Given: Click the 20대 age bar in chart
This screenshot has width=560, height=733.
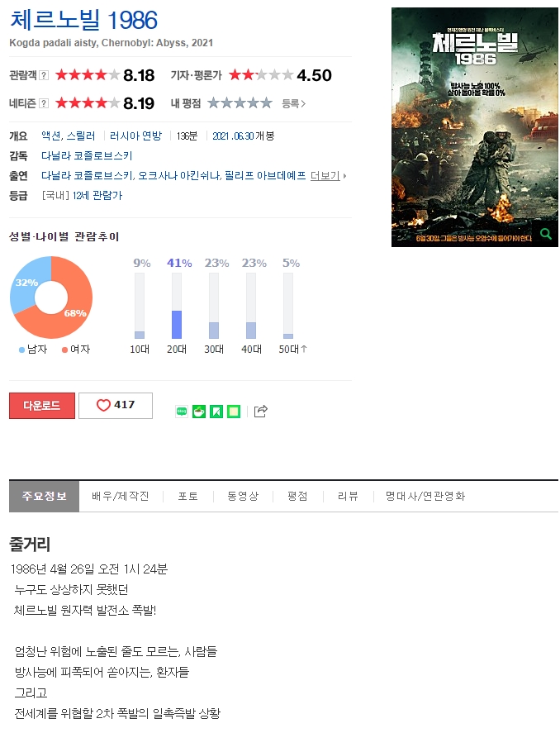Looking at the screenshot, I should coord(177,306).
